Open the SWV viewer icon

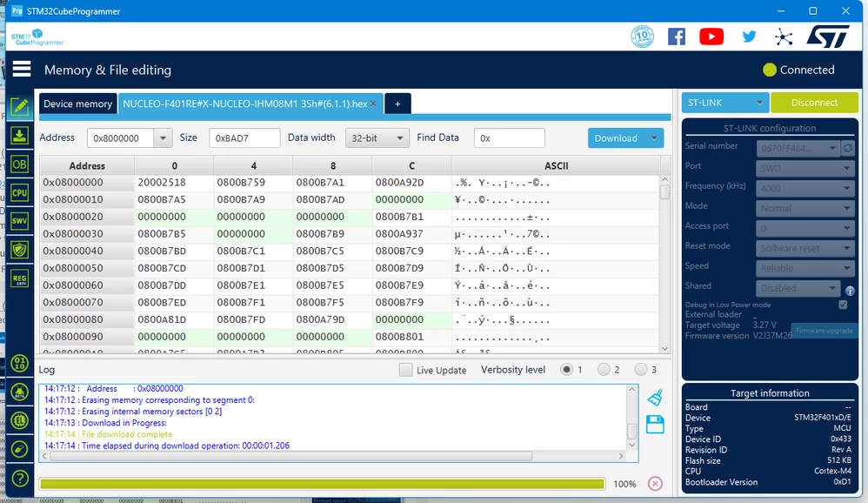[19, 221]
